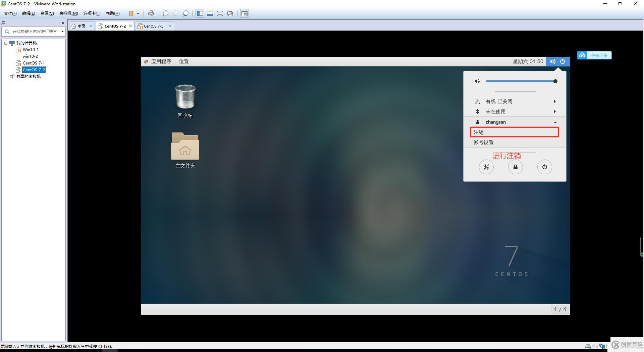Open system settings with the wrench button

(486, 167)
